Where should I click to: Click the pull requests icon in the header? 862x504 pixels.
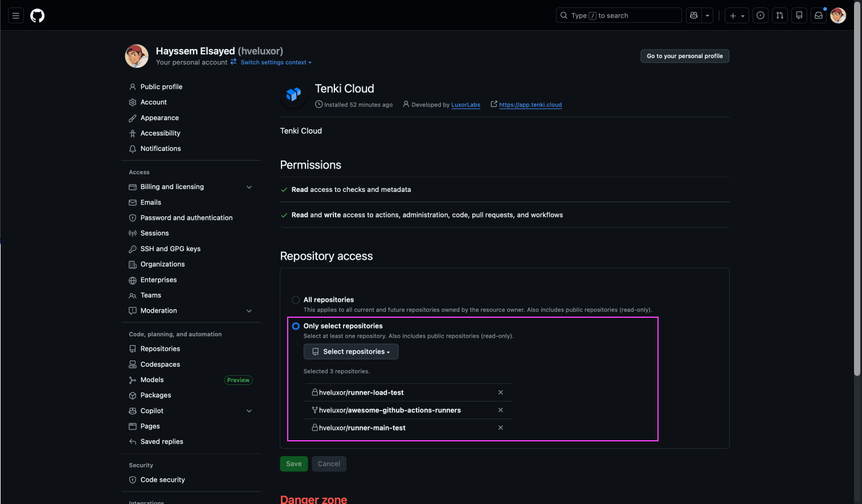click(779, 15)
